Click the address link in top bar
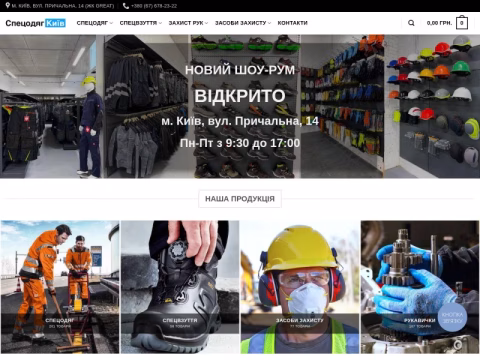Screen dimensions: 480x360 [63, 6]
